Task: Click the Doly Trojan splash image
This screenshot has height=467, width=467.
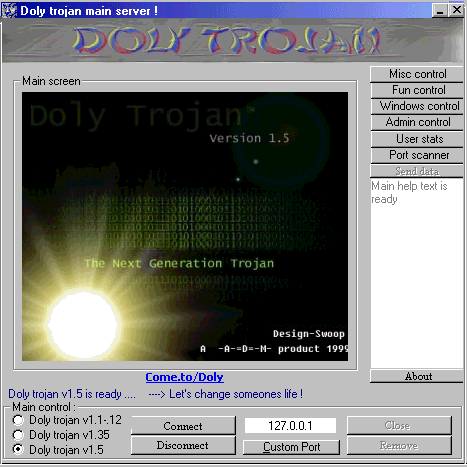Action: click(x=185, y=226)
